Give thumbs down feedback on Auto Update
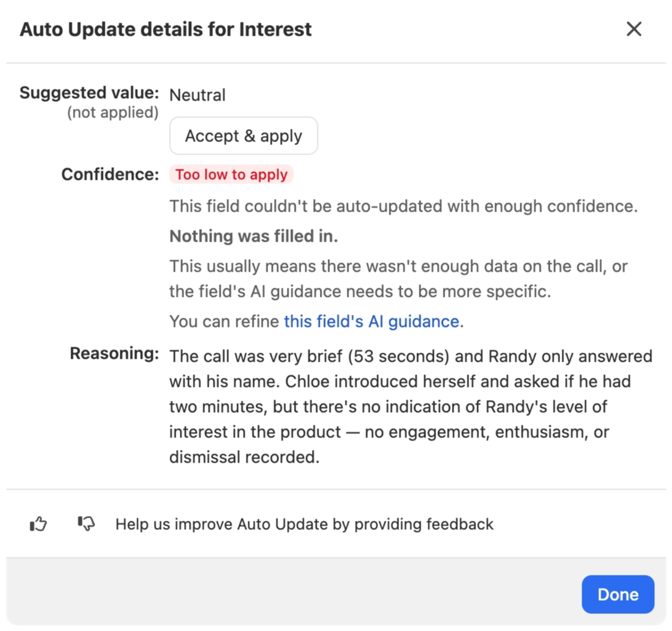Viewport: 672px width, 631px height. click(86, 524)
